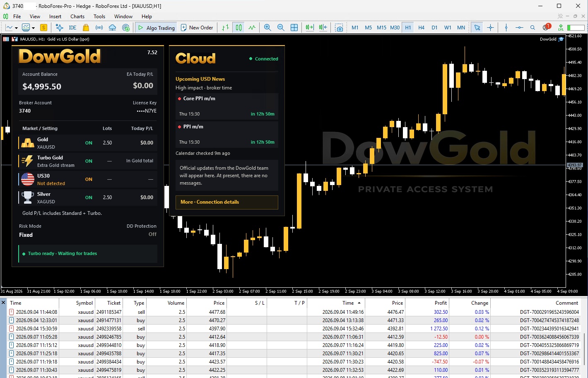
Task: Open the new chart icon
Action: pyautogui.click(x=9, y=28)
